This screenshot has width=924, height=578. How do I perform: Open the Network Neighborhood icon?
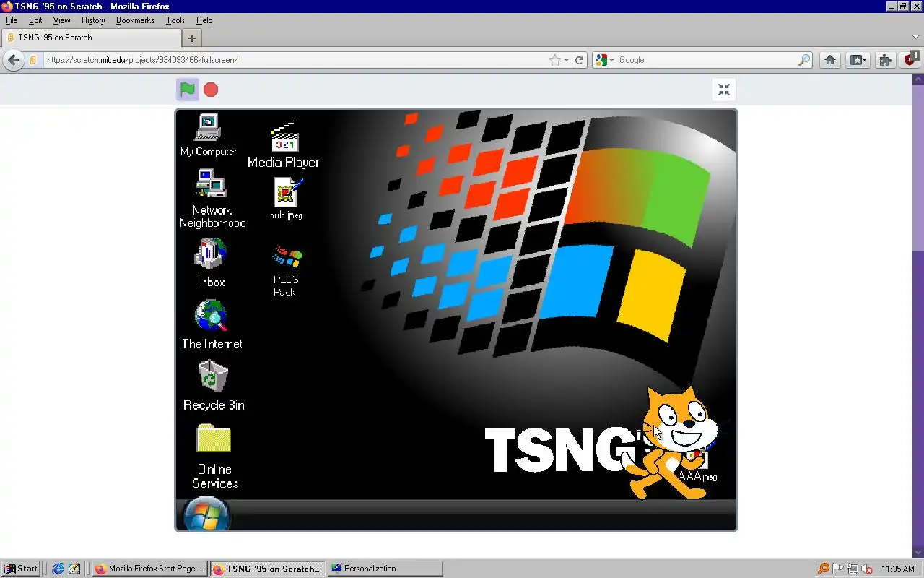(212, 199)
